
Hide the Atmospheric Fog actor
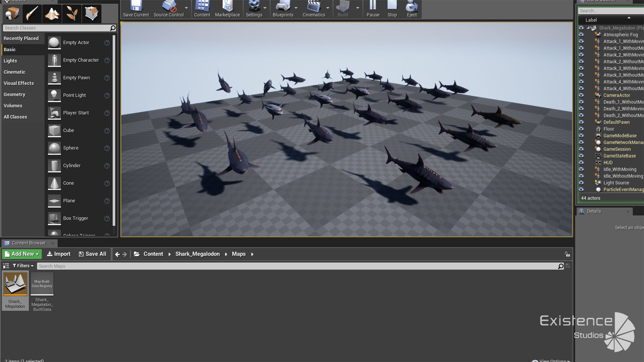[x=581, y=35]
